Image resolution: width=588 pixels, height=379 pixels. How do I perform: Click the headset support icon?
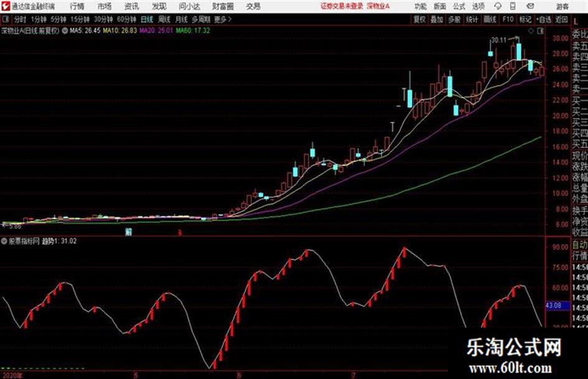[x=498, y=6]
